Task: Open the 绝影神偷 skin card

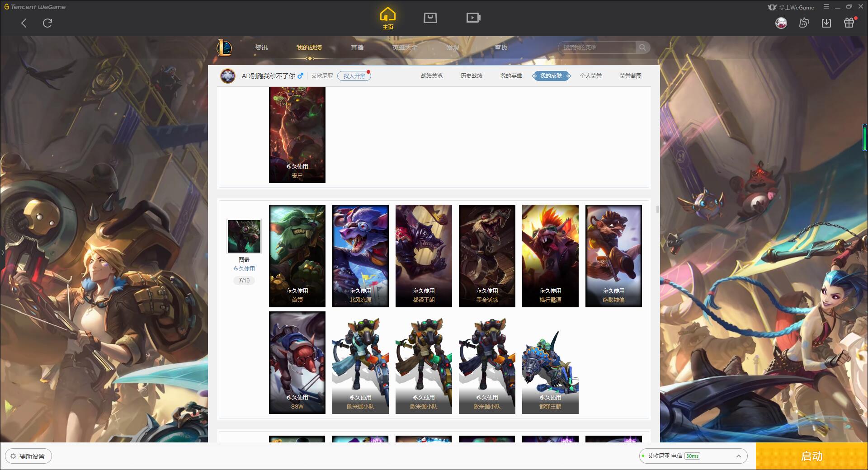Action: pos(613,256)
